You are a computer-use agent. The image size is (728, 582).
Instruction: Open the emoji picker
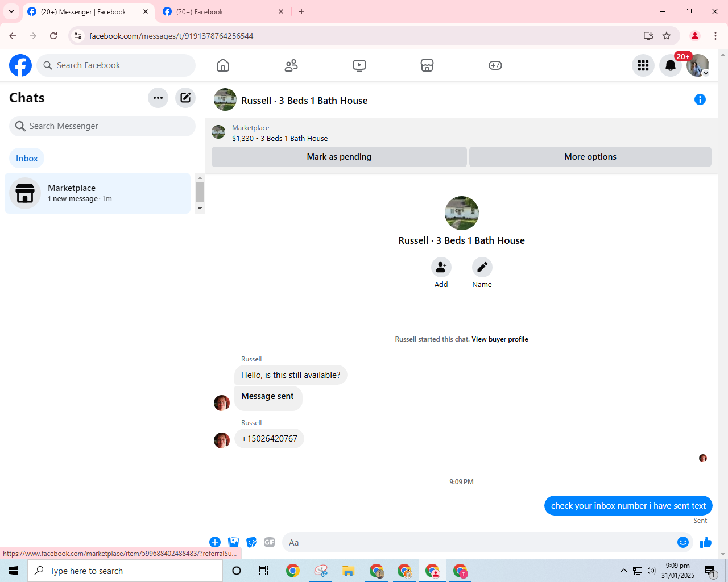(683, 542)
